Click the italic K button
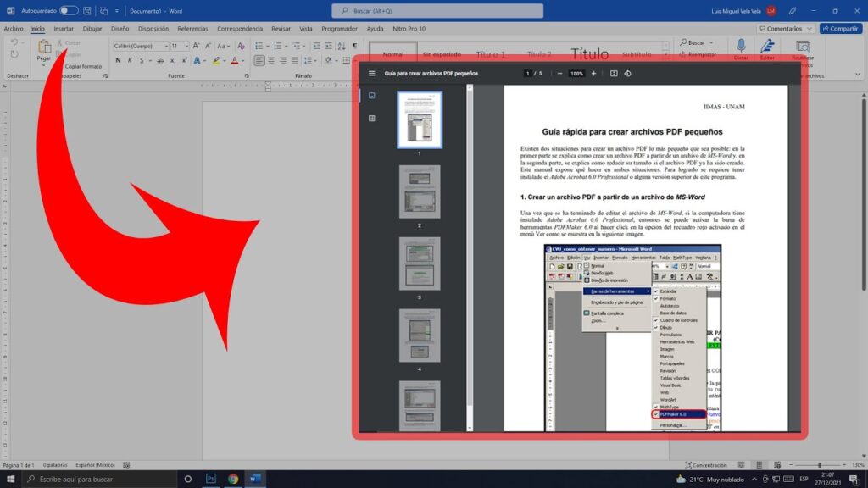The width and height of the screenshot is (868, 488). tap(130, 60)
